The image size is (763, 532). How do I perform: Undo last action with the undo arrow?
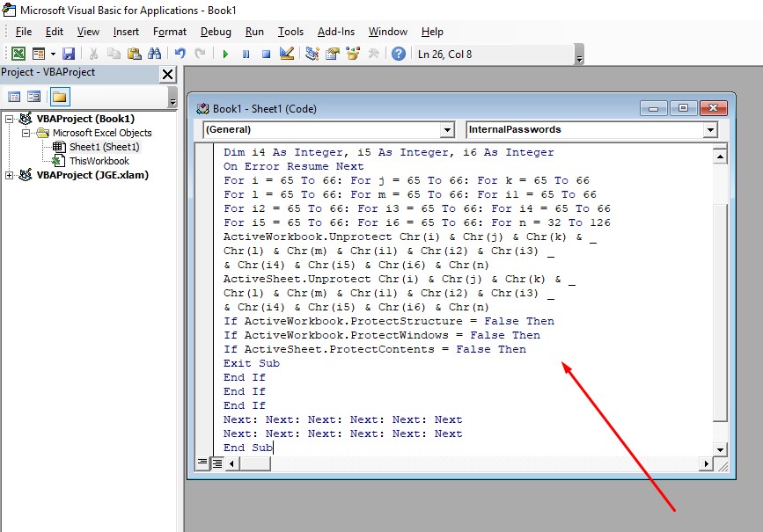pyautogui.click(x=180, y=54)
